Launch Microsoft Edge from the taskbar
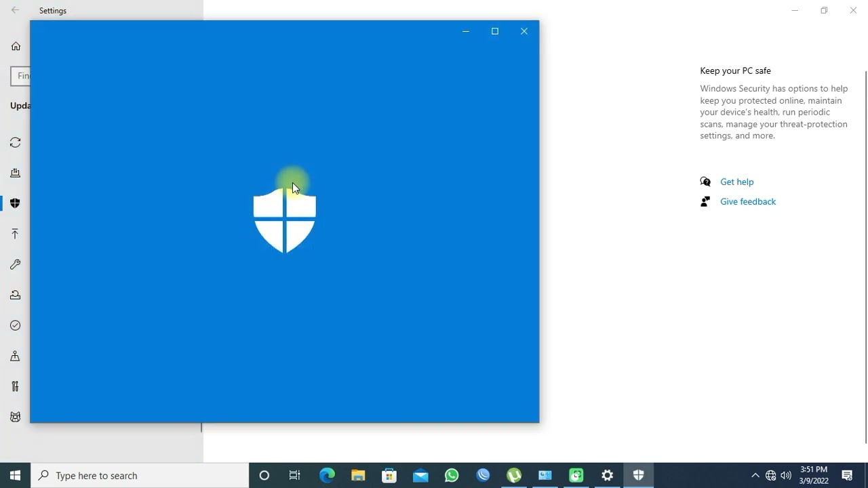 click(x=327, y=475)
